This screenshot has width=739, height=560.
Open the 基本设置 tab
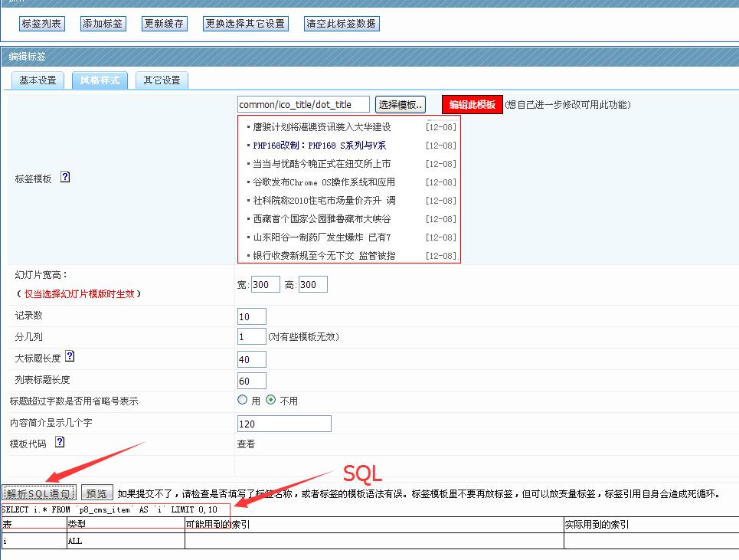[38, 80]
